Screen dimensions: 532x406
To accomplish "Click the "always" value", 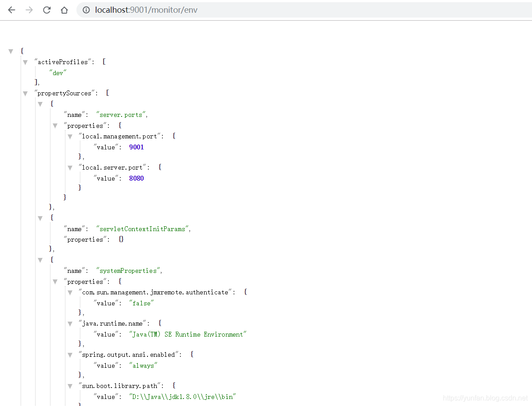I will coord(143,366).
